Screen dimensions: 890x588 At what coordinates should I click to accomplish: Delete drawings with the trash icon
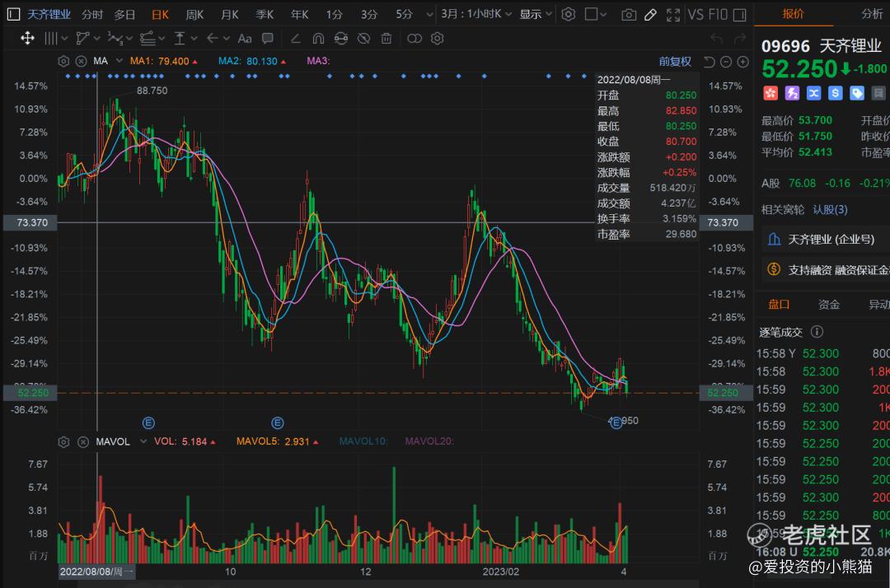pos(386,39)
